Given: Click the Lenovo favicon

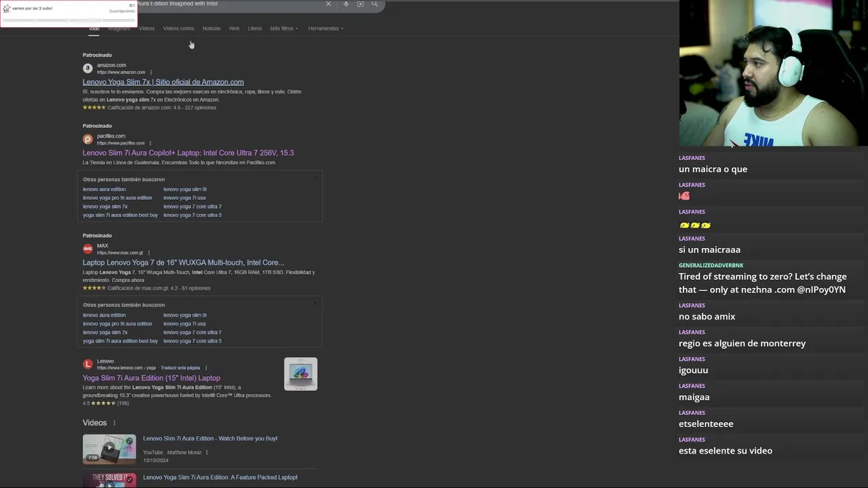Looking at the screenshot, I should click(87, 364).
